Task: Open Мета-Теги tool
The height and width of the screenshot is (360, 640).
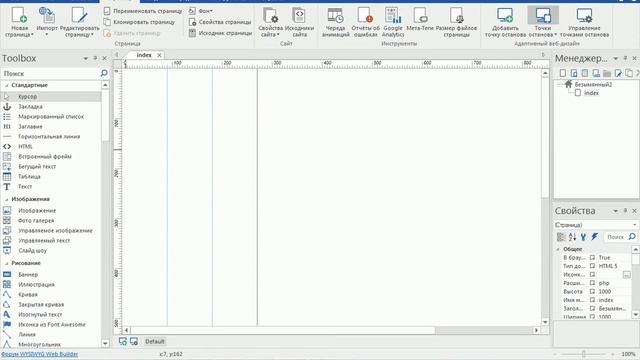Action: (x=420, y=19)
